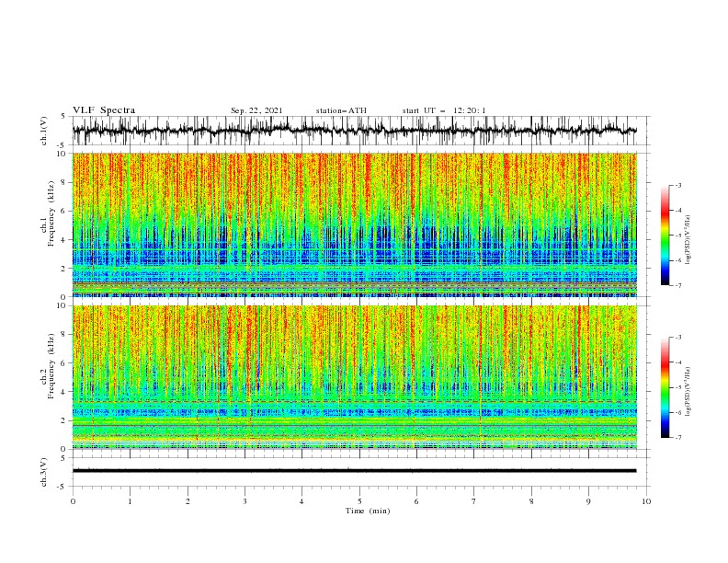Click time axis tick label "4"
728x563 pixels.
301,501
